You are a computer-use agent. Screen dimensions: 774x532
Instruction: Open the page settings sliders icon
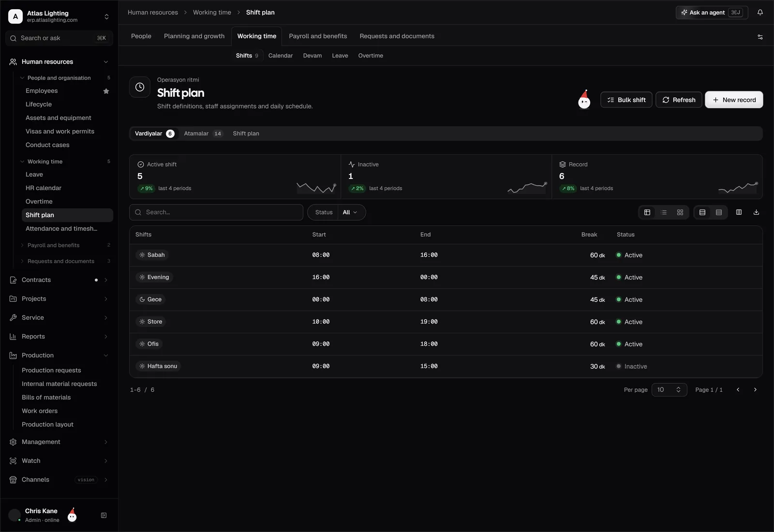click(760, 37)
